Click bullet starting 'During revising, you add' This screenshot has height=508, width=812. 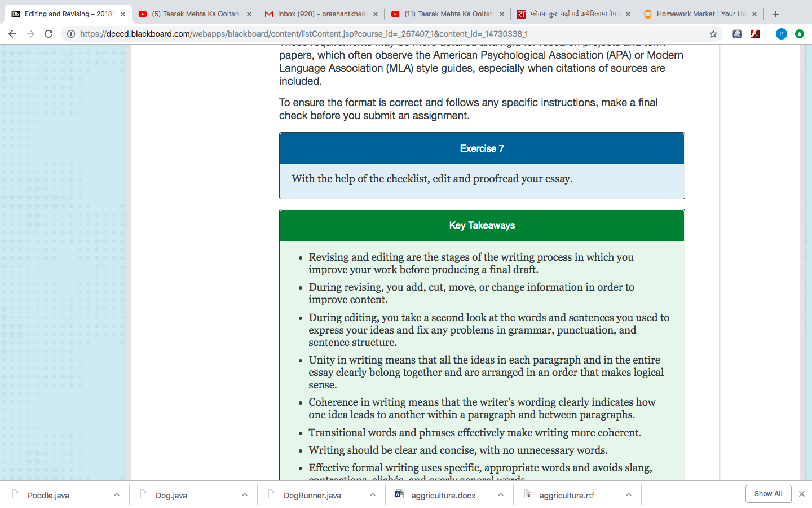[x=471, y=294]
